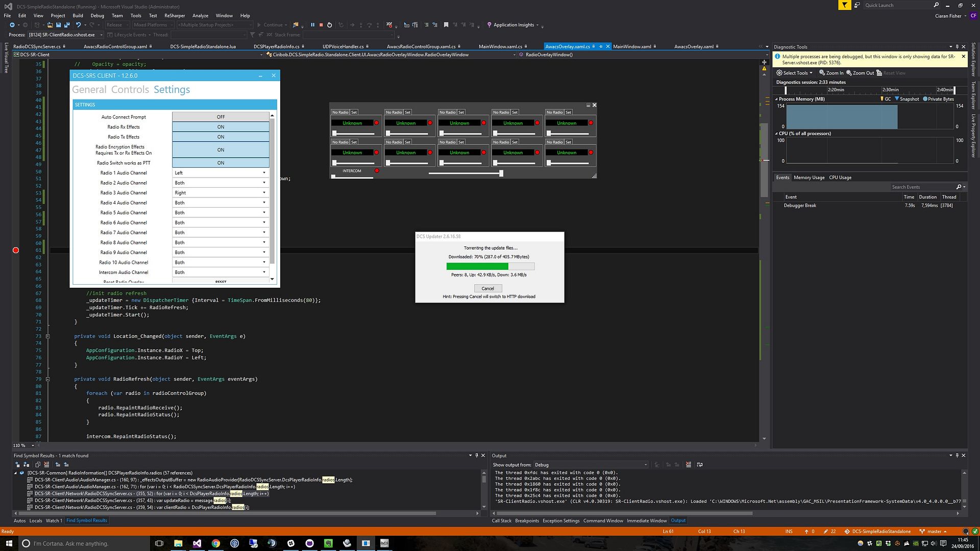980x551 pixels.
Task: Click bookmark icon in toolbar
Action: [446, 24]
